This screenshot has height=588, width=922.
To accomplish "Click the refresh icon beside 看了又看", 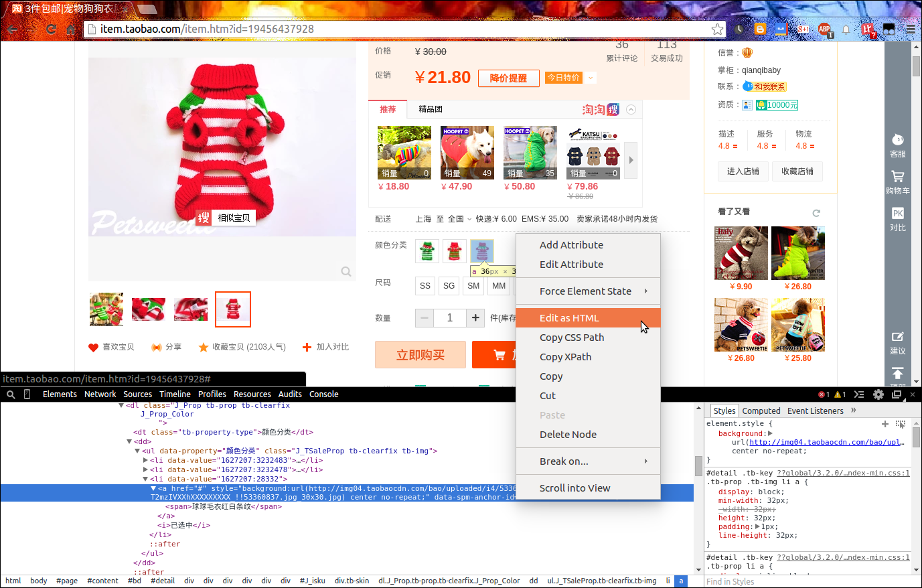I will pos(816,213).
